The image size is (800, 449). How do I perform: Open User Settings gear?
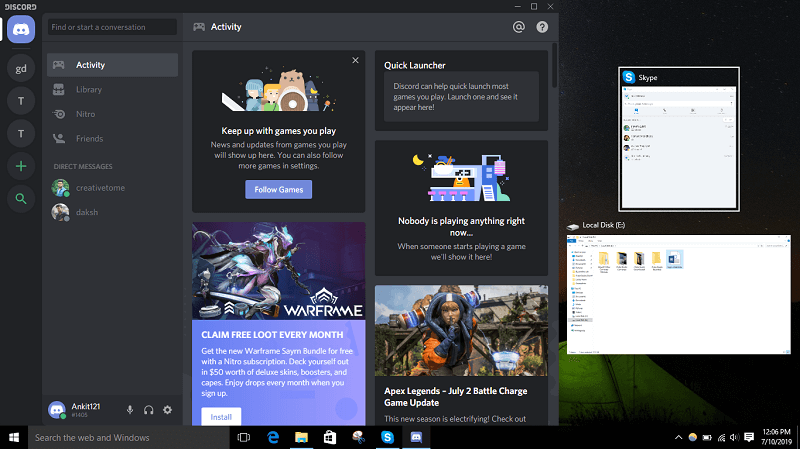coord(167,410)
